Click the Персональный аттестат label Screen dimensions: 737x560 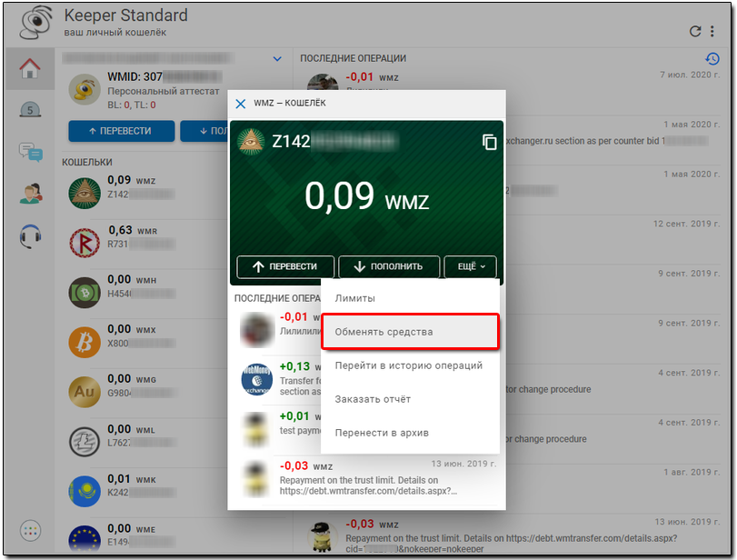pyautogui.click(x=163, y=91)
